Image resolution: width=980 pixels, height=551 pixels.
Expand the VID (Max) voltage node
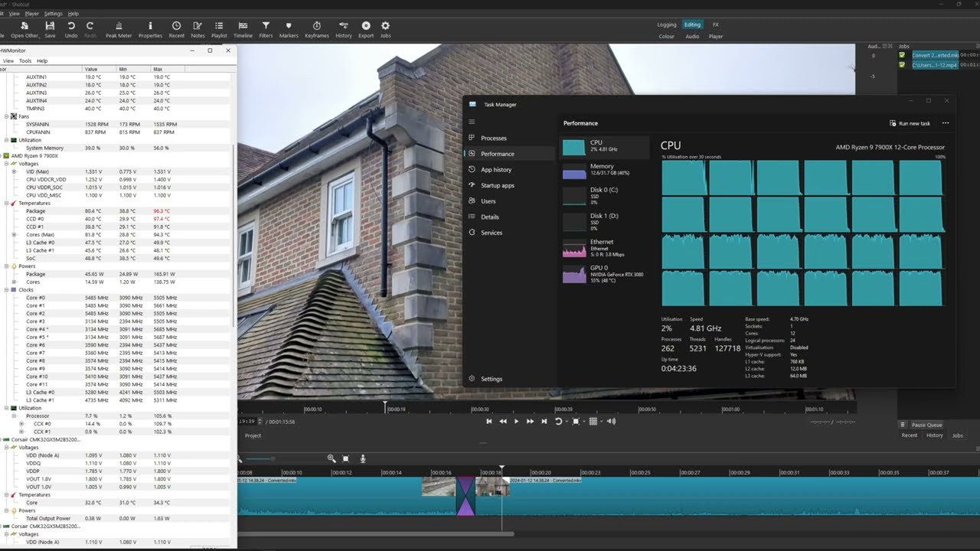(x=15, y=171)
